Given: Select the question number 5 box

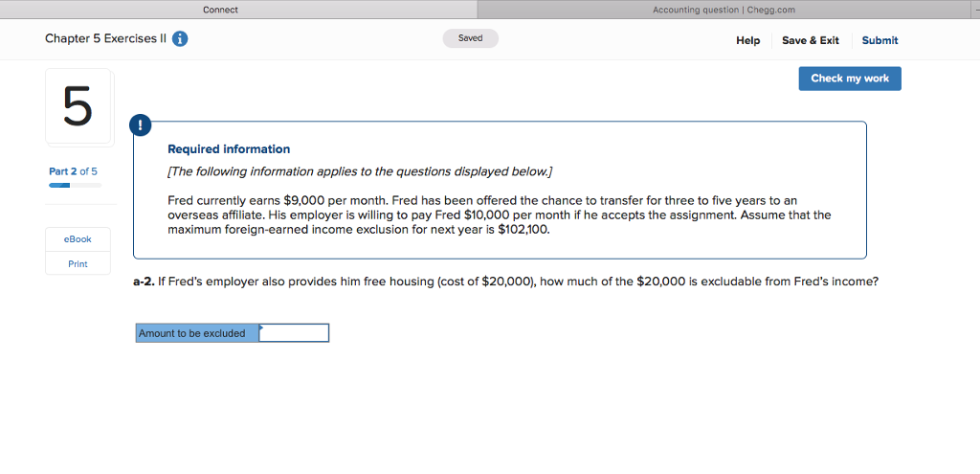Looking at the screenshot, I should click(x=78, y=107).
